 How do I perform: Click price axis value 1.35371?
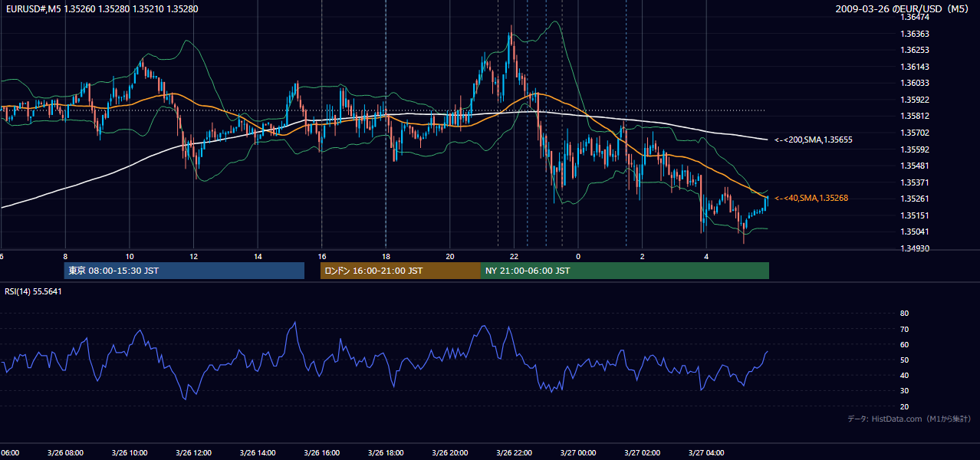pyautogui.click(x=914, y=182)
